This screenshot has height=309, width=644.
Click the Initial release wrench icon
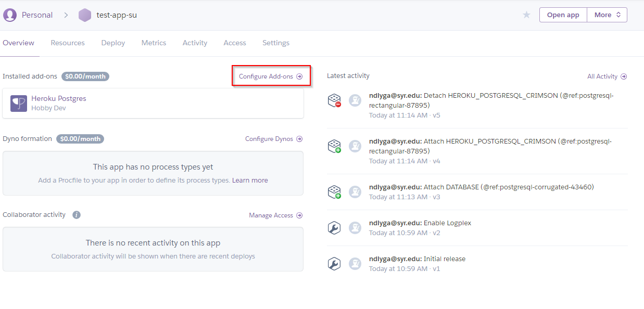coord(334,264)
